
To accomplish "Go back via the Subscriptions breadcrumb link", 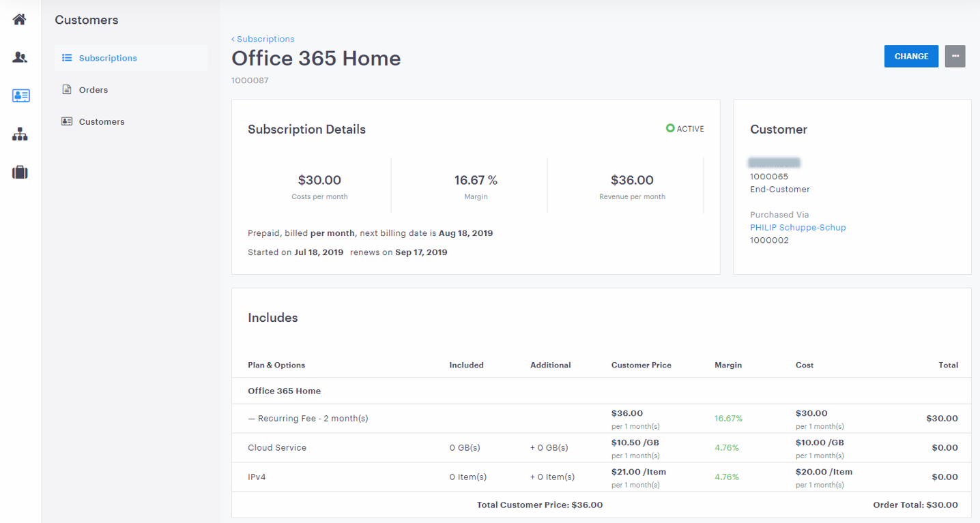I will click(x=263, y=39).
